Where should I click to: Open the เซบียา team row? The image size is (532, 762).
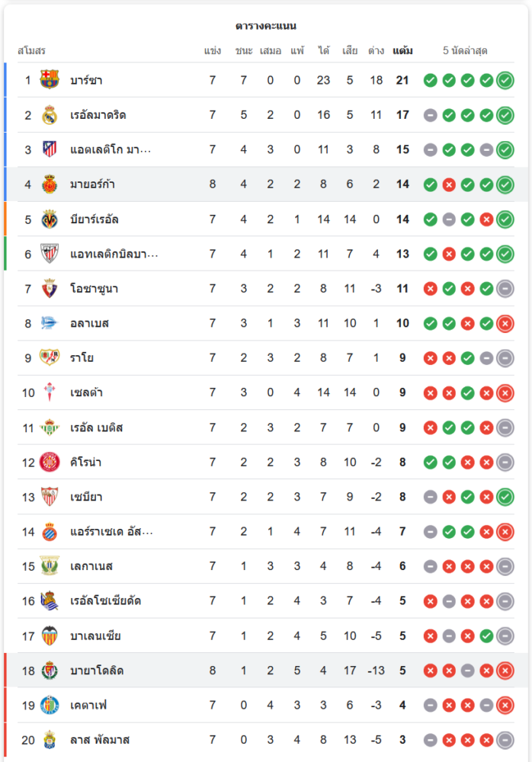86,497
